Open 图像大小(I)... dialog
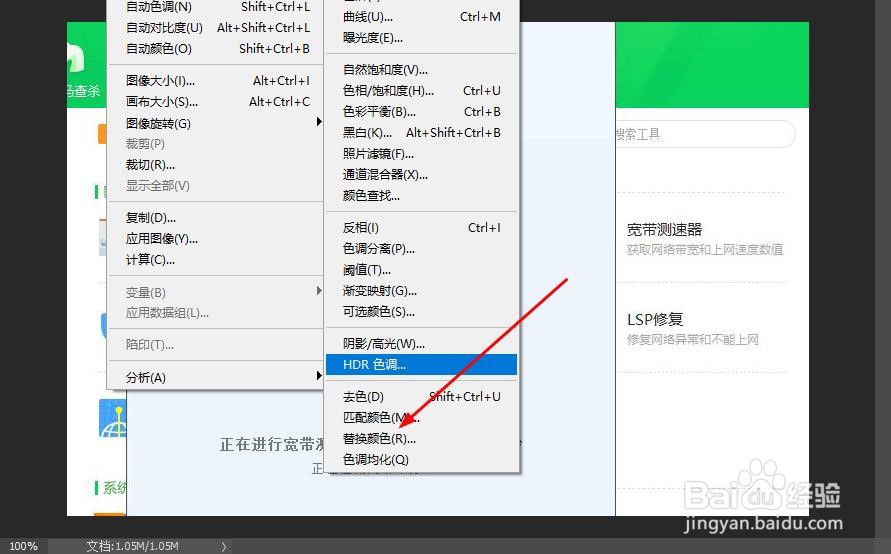 (x=215, y=81)
